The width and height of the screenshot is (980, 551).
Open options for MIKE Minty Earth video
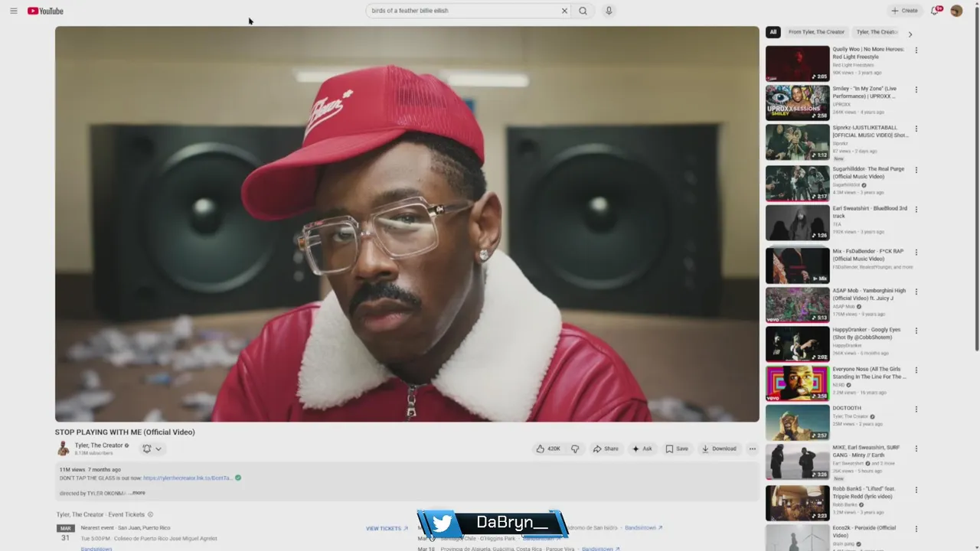916,448
